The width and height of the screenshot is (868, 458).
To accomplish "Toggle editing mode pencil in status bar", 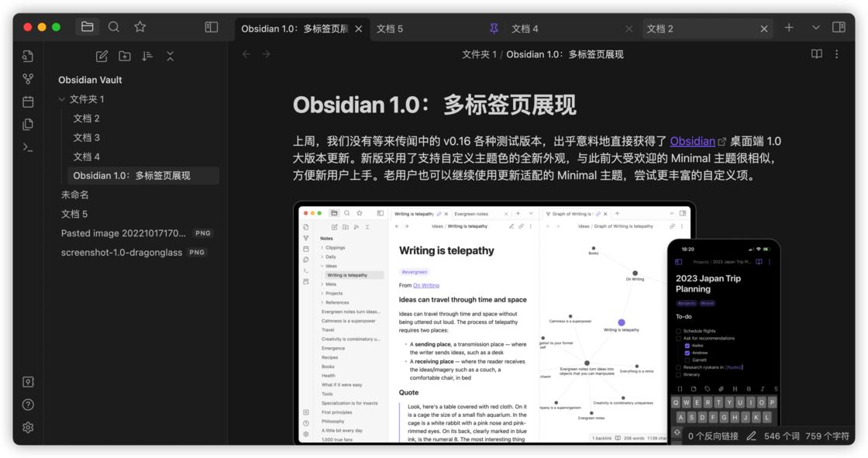I will (x=751, y=436).
